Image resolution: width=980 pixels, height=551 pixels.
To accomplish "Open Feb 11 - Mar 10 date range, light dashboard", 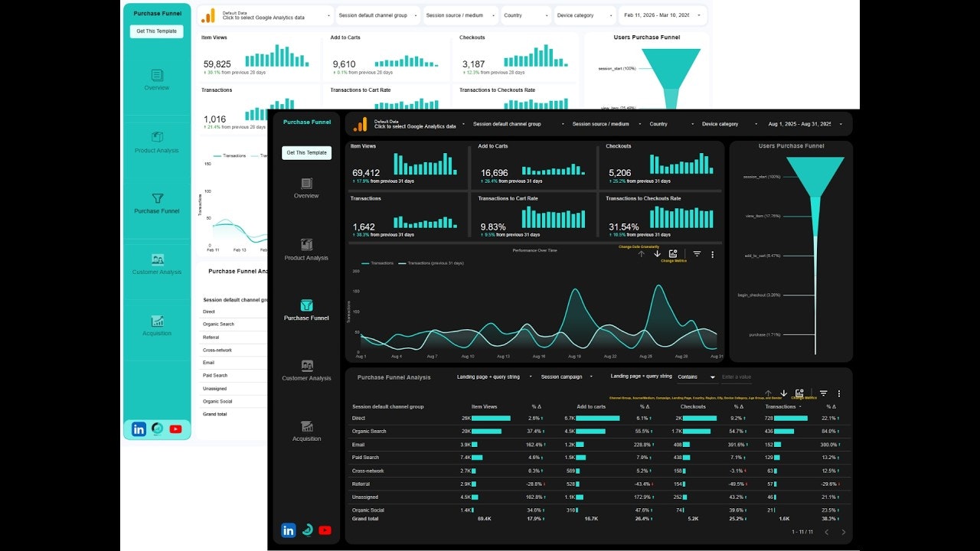I will 662,15.
